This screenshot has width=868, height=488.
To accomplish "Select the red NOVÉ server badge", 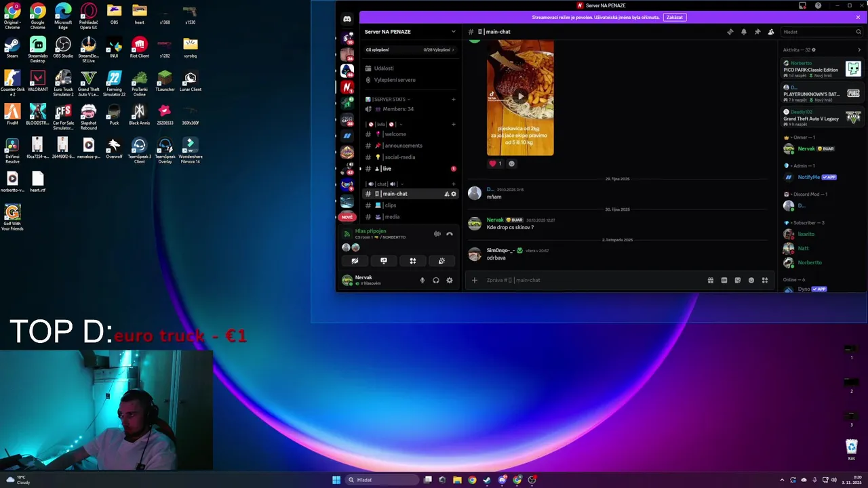I will pyautogui.click(x=347, y=217).
